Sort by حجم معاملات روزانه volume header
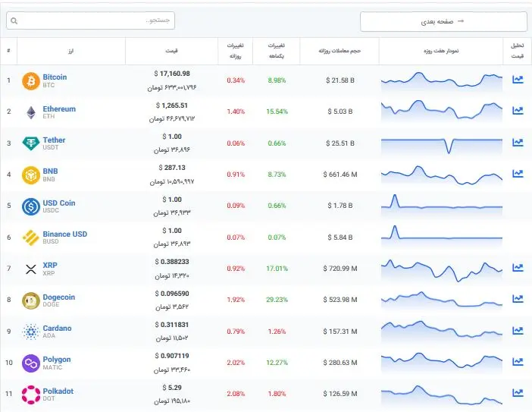 [x=340, y=51]
